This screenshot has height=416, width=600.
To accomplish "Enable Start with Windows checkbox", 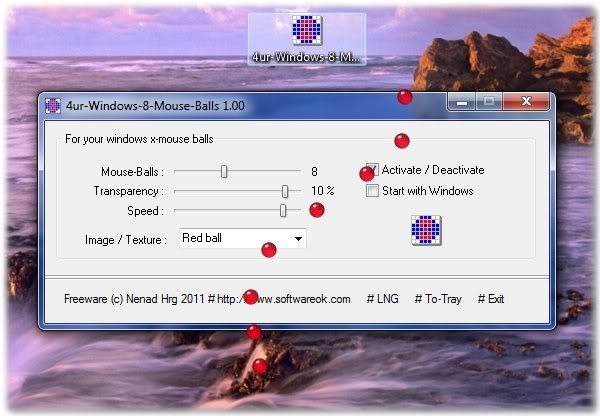I will click(372, 191).
